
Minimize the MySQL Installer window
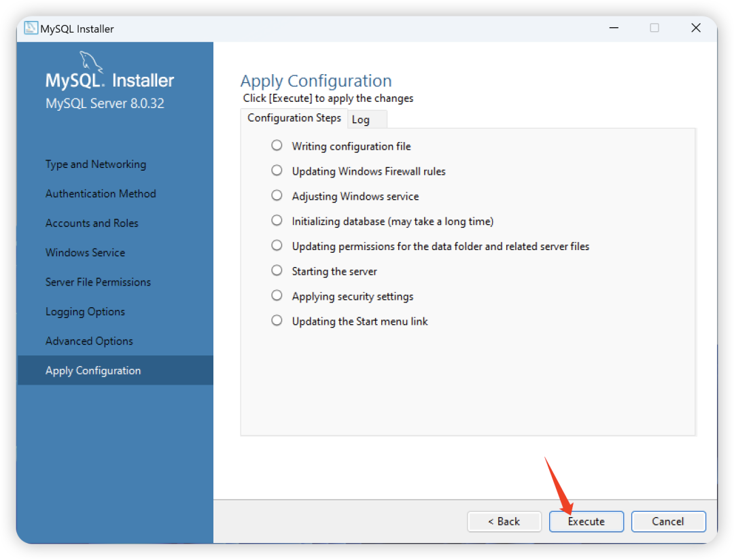pyautogui.click(x=614, y=28)
